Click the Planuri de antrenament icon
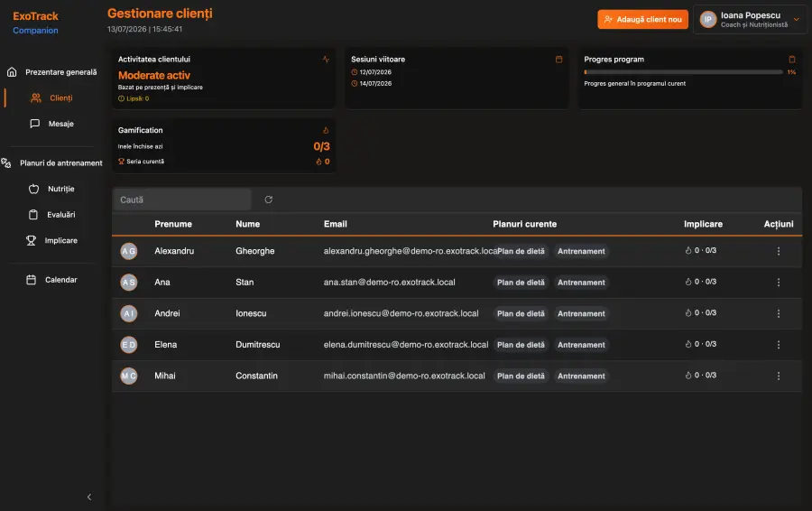 (x=6, y=163)
